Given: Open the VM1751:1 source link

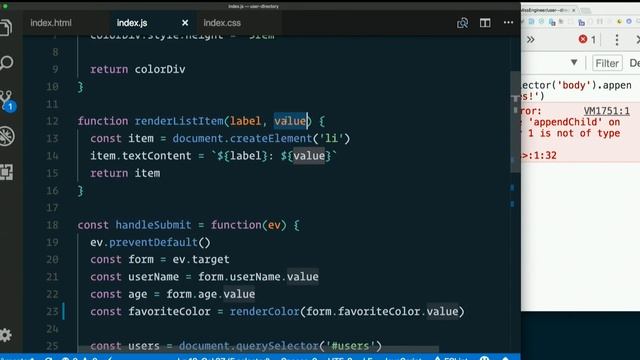Looking at the screenshot, I should (607, 111).
